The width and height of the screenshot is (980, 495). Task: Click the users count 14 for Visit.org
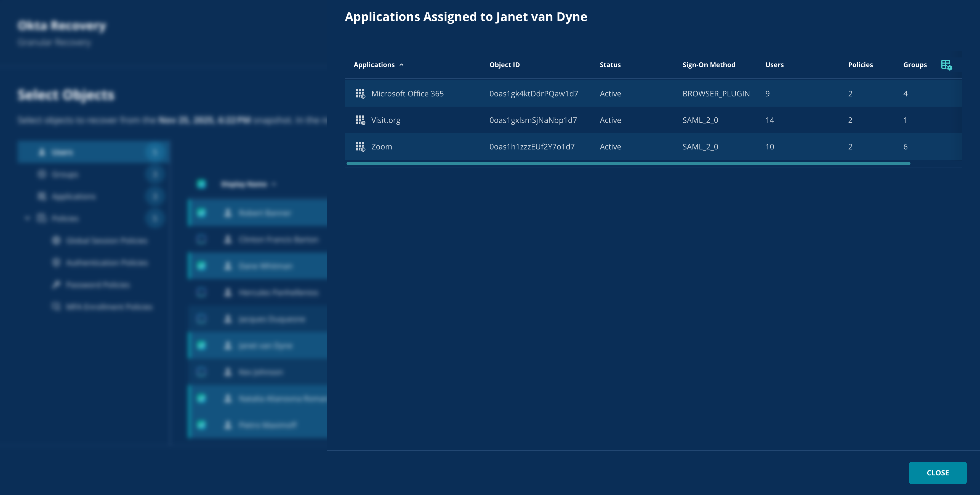pos(769,120)
